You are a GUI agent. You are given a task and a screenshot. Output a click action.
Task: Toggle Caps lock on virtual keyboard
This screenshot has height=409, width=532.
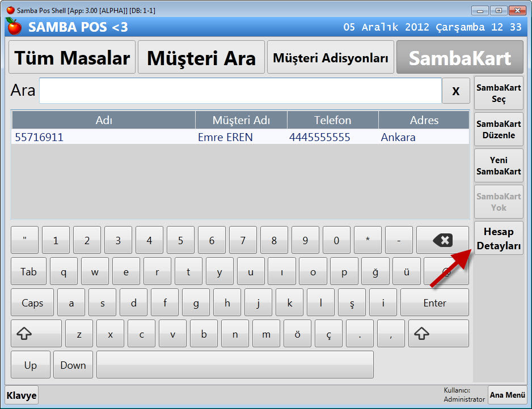(x=32, y=303)
